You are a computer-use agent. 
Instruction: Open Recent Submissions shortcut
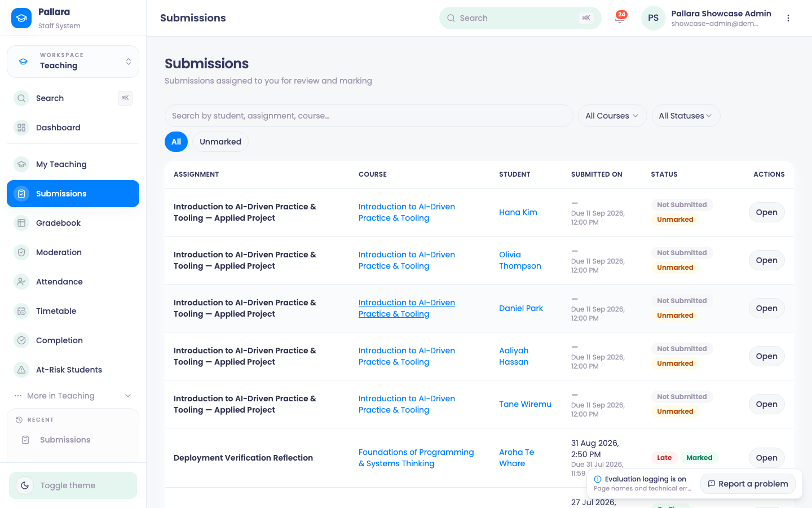[73, 440]
